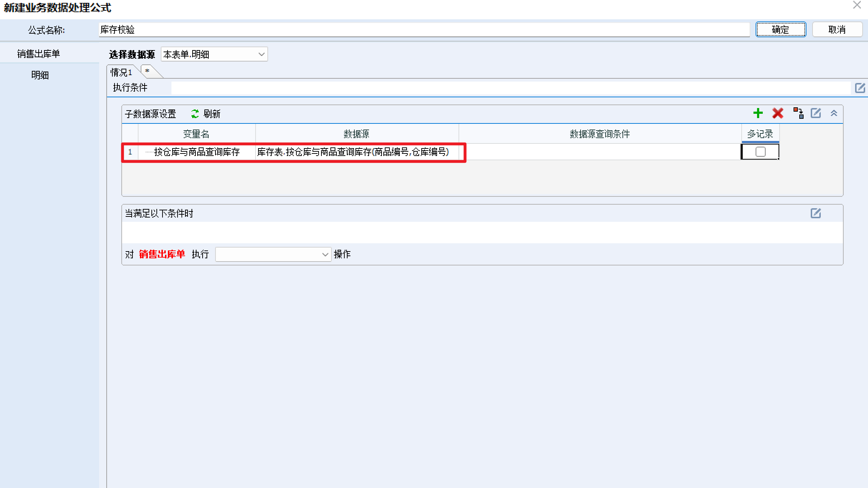Add a new sub data source row
This screenshot has height=488, width=868.
pos(758,113)
